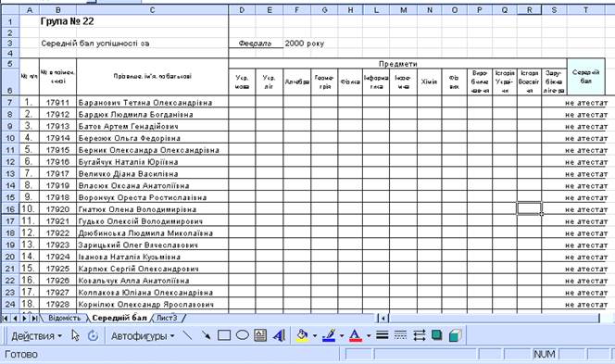Click the 'Берник Олександра Олександрівна' cell

[x=153, y=150]
